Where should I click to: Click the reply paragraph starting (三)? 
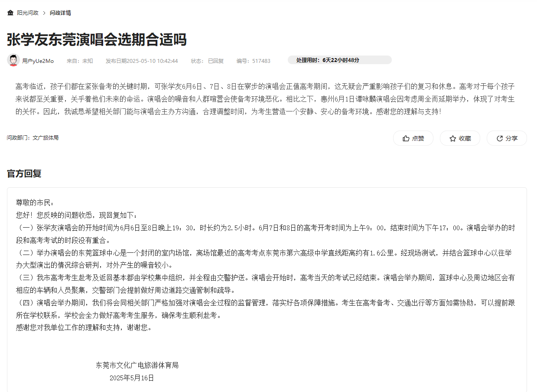click(x=265, y=284)
